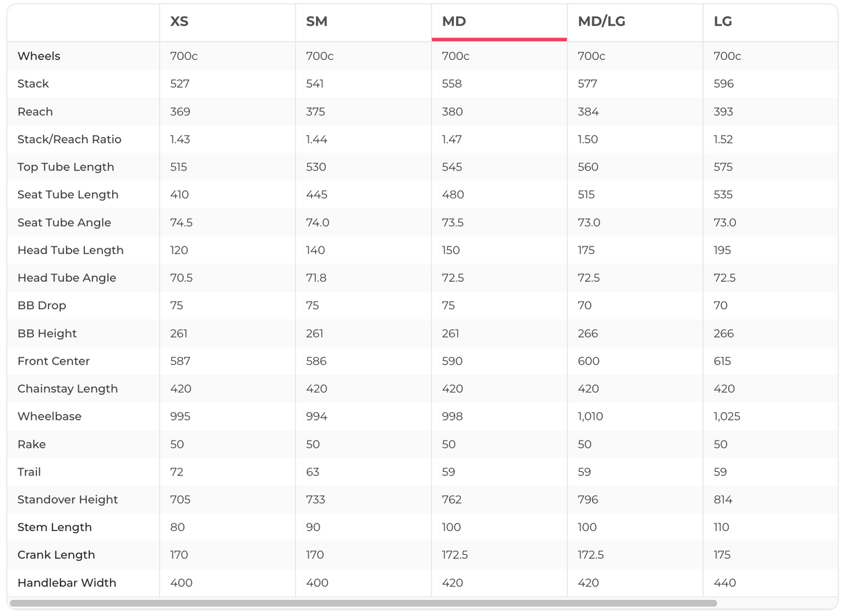The width and height of the screenshot is (845, 616).
Task: Click the 796 standover height value
Action: click(x=588, y=500)
